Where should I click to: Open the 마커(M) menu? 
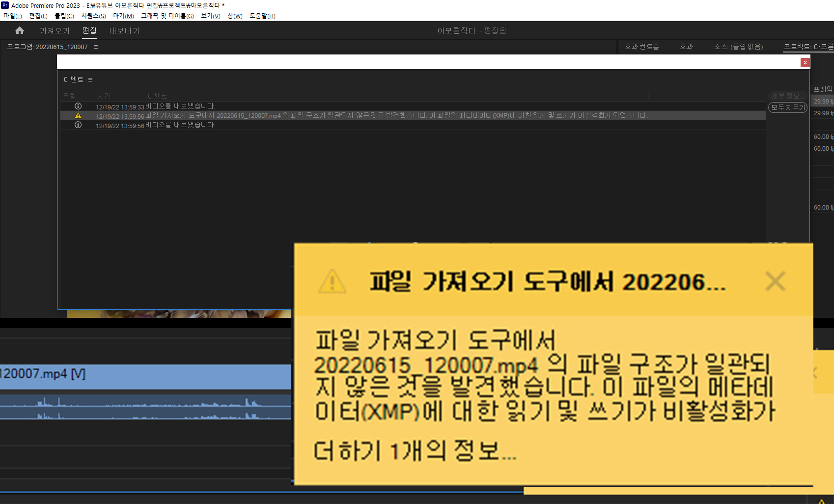pyautogui.click(x=123, y=16)
